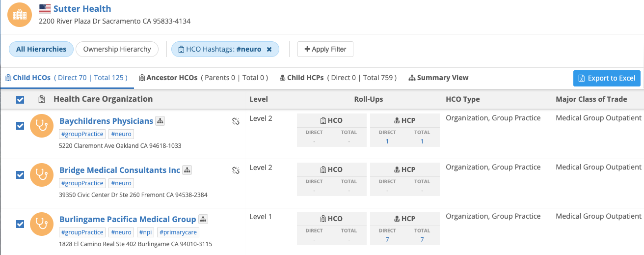The height and width of the screenshot is (255, 644).
Task: Click HCP total count 1 for Baychildrens
Action: tap(422, 142)
